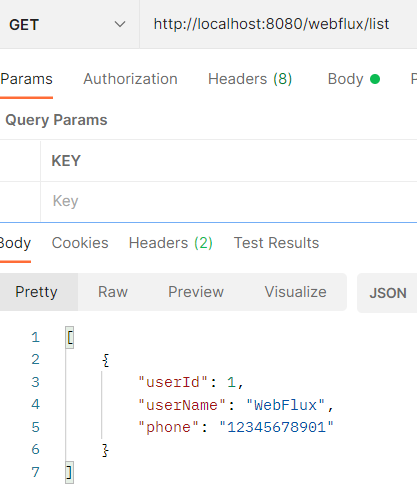The width and height of the screenshot is (417, 488).
Task: Open the request Body tab
Action: tap(354, 79)
